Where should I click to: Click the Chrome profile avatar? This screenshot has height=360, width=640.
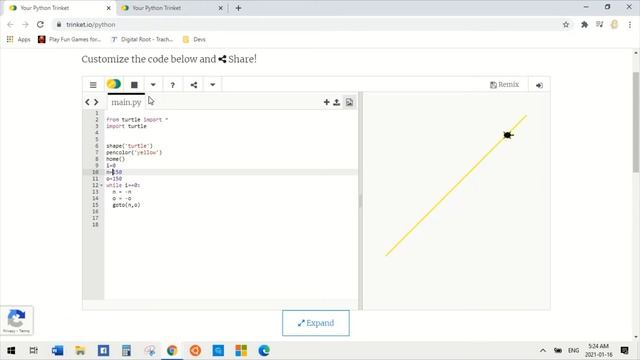pyautogui.click(x=614, y=24)
